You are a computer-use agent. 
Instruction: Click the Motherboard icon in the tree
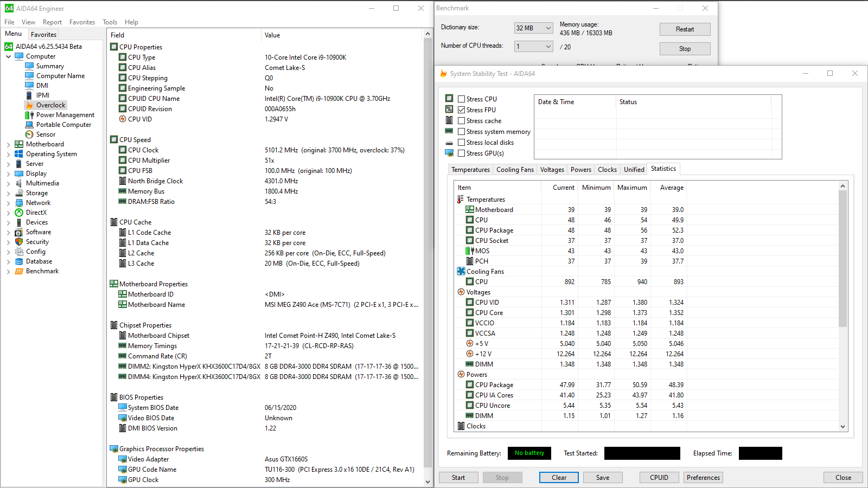19,144
